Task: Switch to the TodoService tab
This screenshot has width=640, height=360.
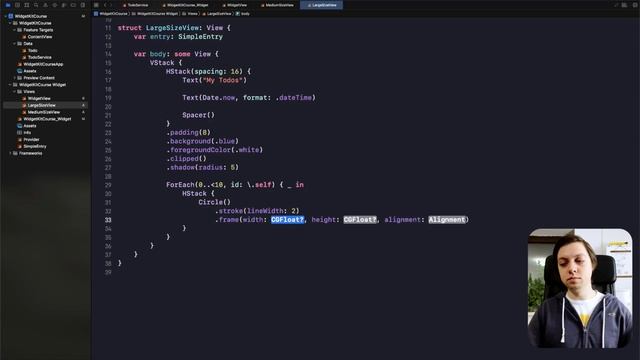Action: point(136,5)
